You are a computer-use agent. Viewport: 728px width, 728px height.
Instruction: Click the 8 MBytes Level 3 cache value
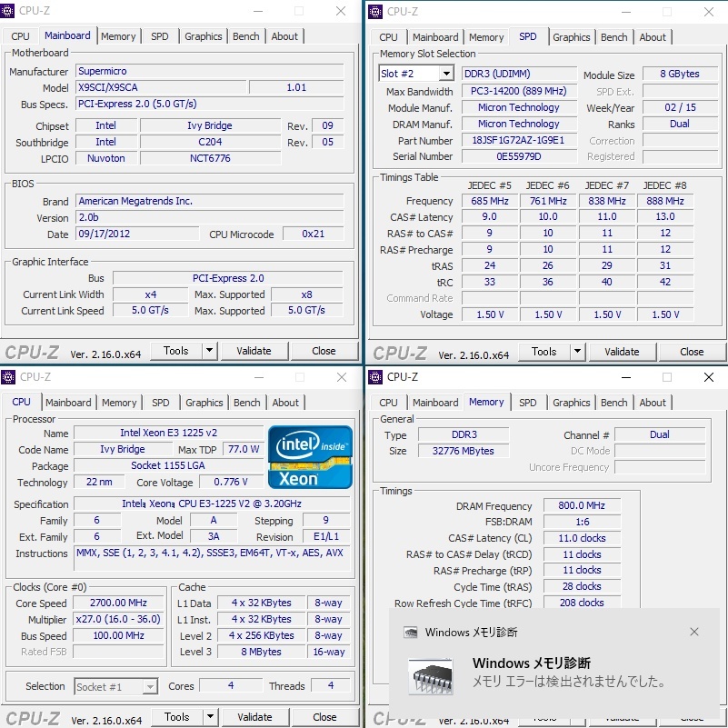tap(262, 652)
